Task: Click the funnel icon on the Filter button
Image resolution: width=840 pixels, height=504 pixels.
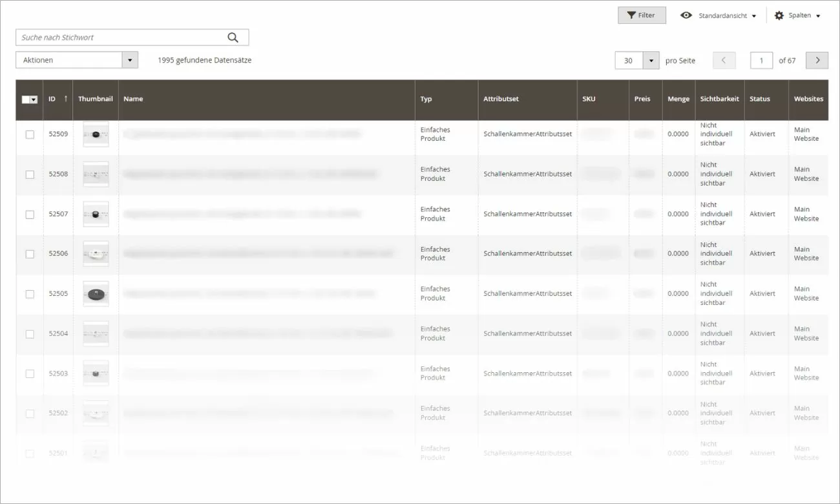Action: tap(629, 15)
